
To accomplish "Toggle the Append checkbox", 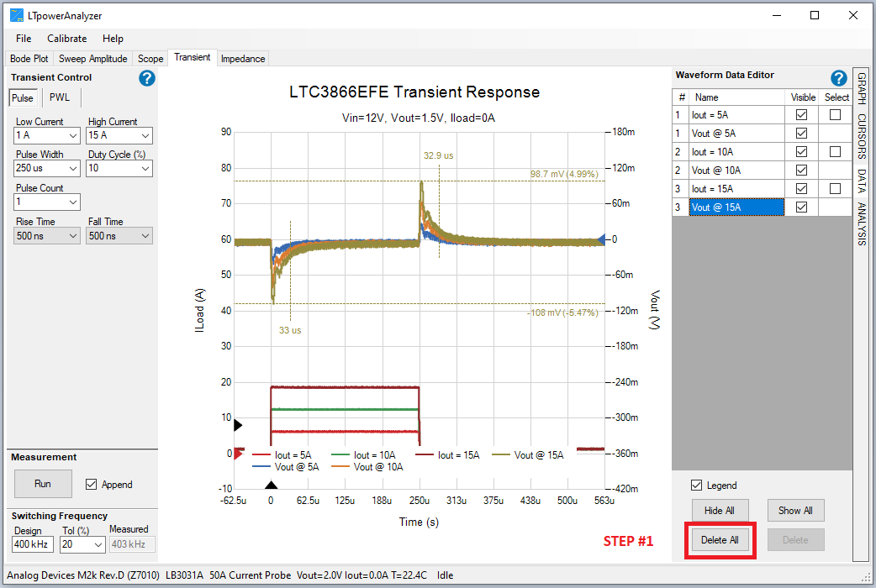I will (92, 485).
